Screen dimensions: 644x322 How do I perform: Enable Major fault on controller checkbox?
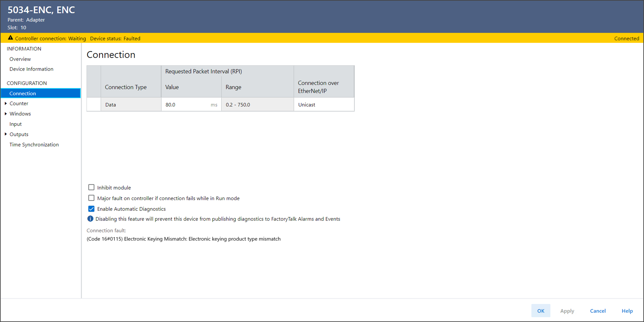(91, 198)
